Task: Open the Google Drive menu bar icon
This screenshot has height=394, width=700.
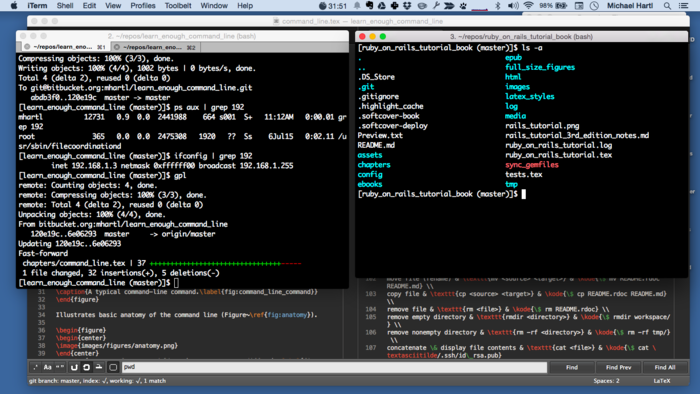Action: pos(382,6)
